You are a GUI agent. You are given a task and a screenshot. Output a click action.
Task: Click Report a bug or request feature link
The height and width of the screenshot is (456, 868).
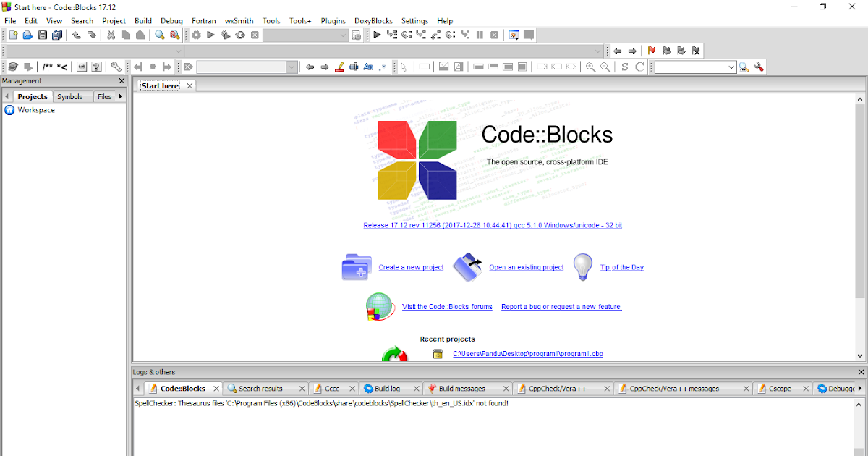(x=561, y=307)
